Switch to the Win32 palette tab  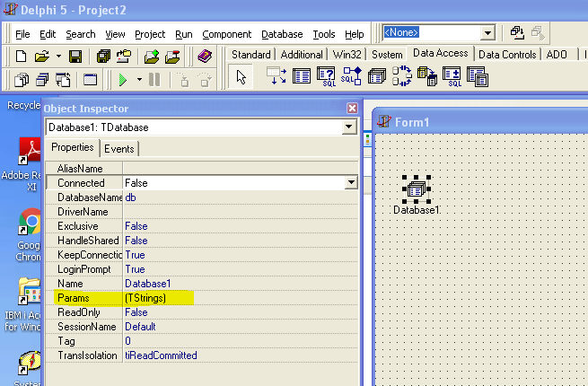click(x=347, y=55)
